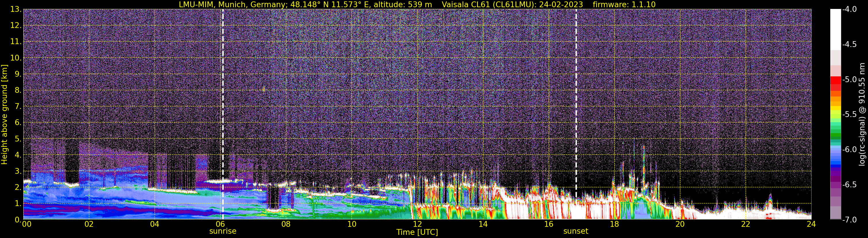Screen dimensions: 868x238
Task: Click the time axis tick label 24
Action: (811, 224)
